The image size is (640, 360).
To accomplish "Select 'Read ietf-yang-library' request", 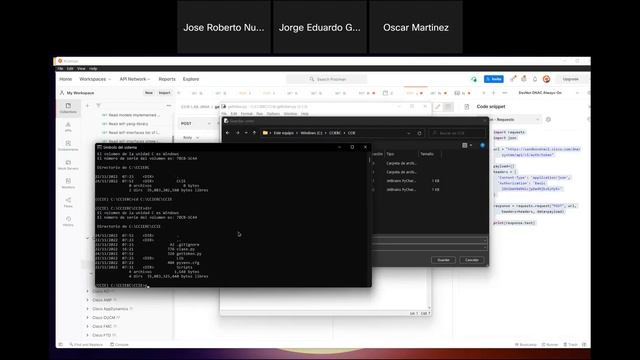I will pyautogui.click(x=128, y=124).
